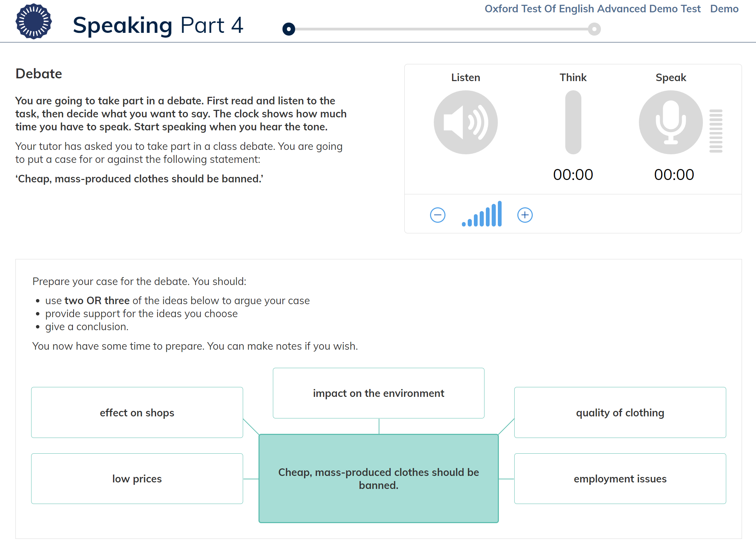The width and height of the screenshot is (756, 557).
Task: Click the central debate statement box
Action: (x=379, y=479)
